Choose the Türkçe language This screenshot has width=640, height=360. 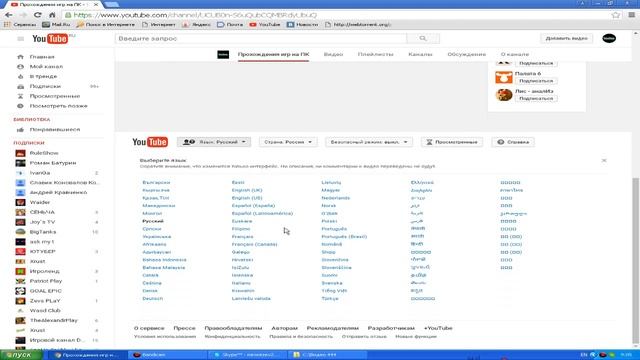point(330,299)
